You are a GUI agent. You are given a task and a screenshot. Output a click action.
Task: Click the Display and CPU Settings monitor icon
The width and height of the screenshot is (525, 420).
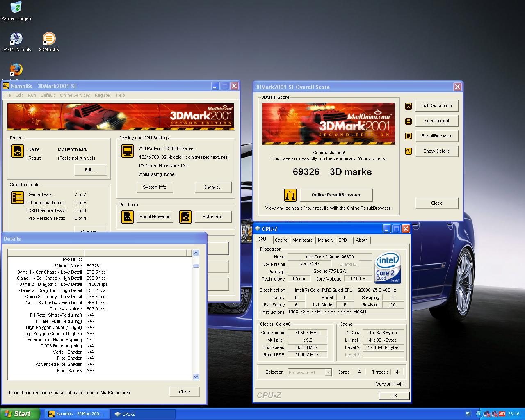coord(128,151)
